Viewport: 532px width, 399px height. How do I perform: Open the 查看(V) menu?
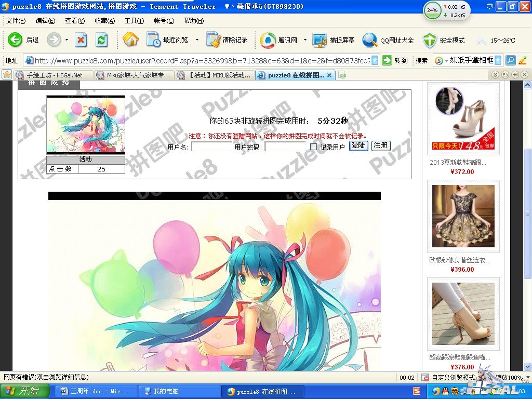click(x=75, y=21)
